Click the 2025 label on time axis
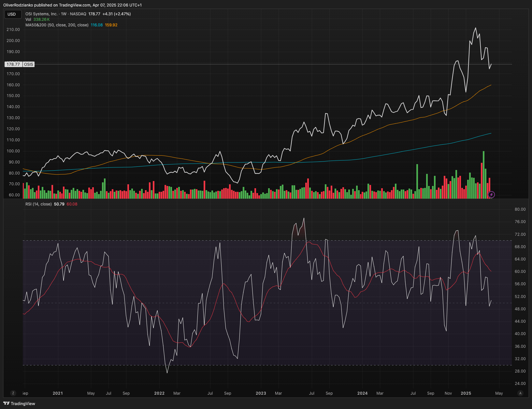 pos(466,393)
